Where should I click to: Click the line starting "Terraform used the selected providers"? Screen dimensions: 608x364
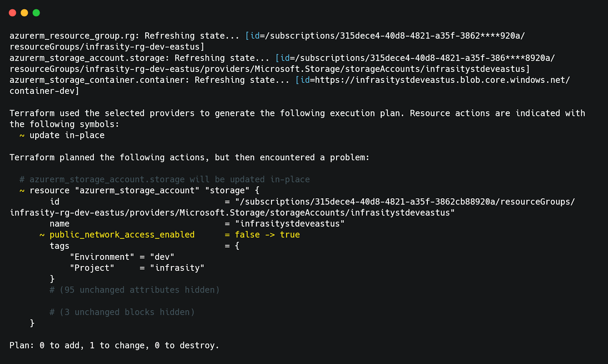[x=297, y=113]
